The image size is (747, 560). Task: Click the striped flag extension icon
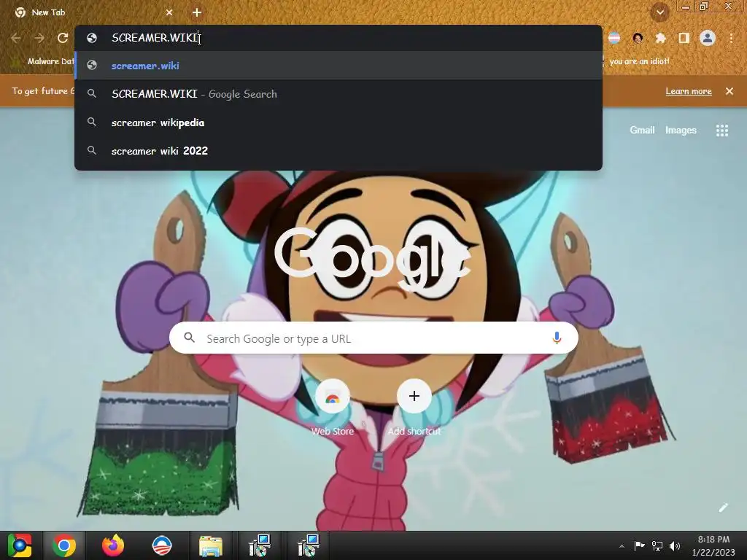point(614,38)
